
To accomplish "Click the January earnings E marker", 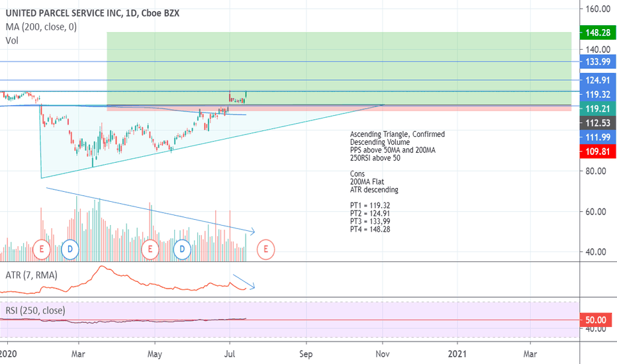I will click(41, 249).
